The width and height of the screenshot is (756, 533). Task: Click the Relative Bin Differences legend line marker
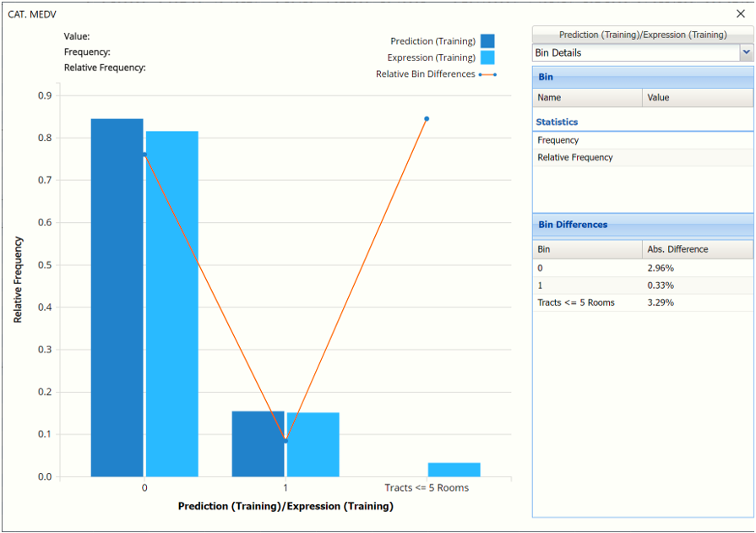487,74
